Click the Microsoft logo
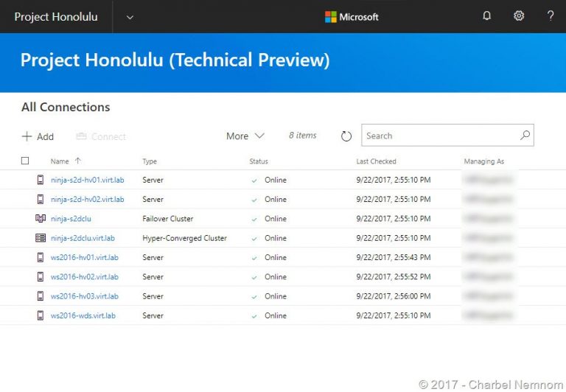The height and width of the screenshot is (392, 566). tap(352, 17)
